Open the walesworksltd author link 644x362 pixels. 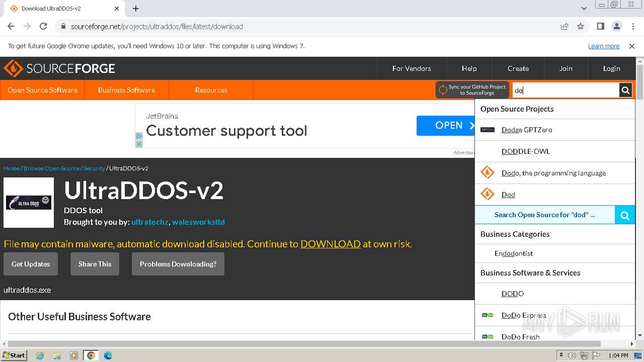tap(198, 222)
